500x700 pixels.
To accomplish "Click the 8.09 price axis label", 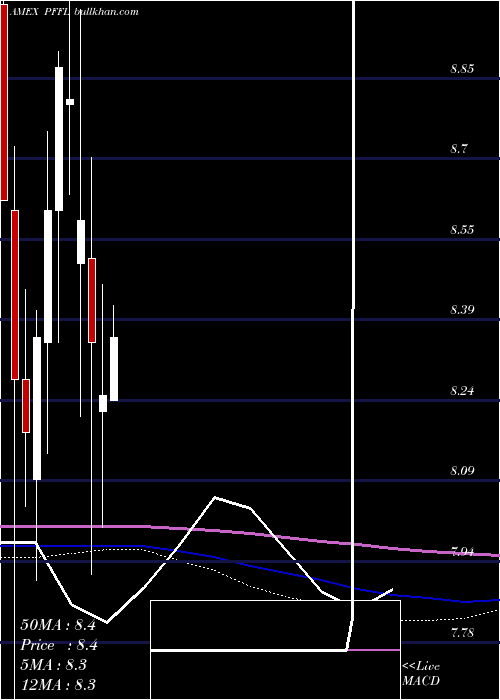I will [462, 471].
